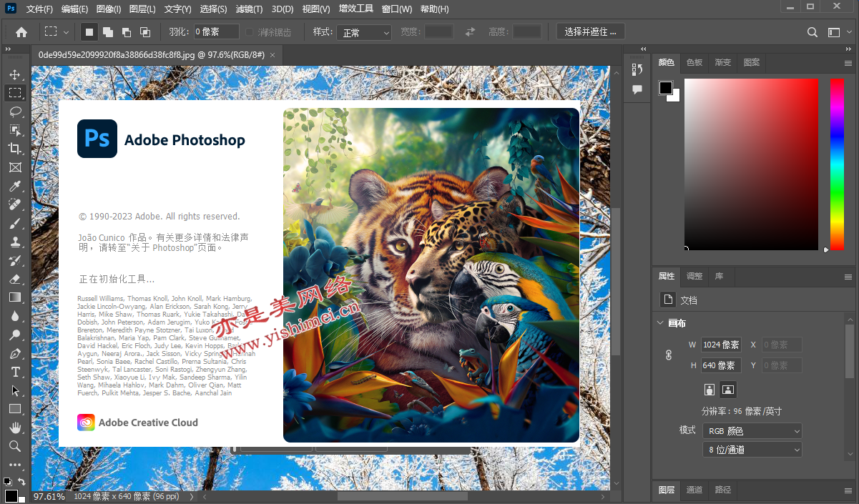Viewport: 859px width, 504px height.
Task: Set canvas orientation to portrait
Action: point(710,390)
